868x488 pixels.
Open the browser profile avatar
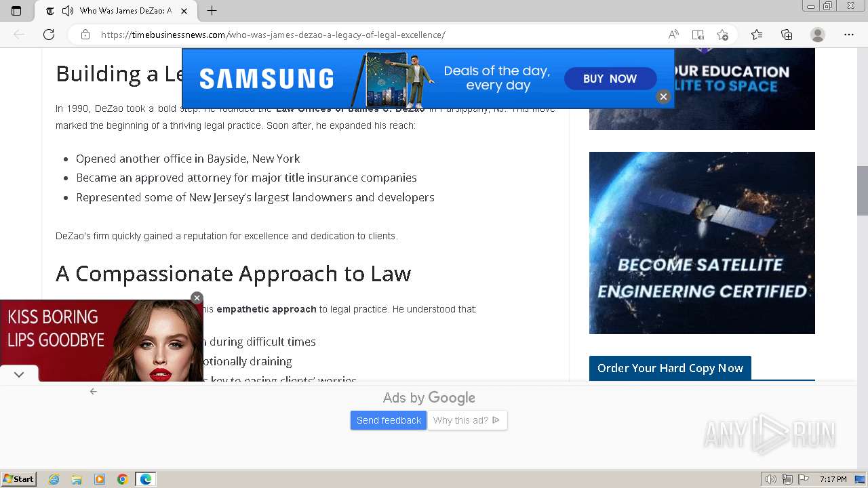tap(818, 35)
